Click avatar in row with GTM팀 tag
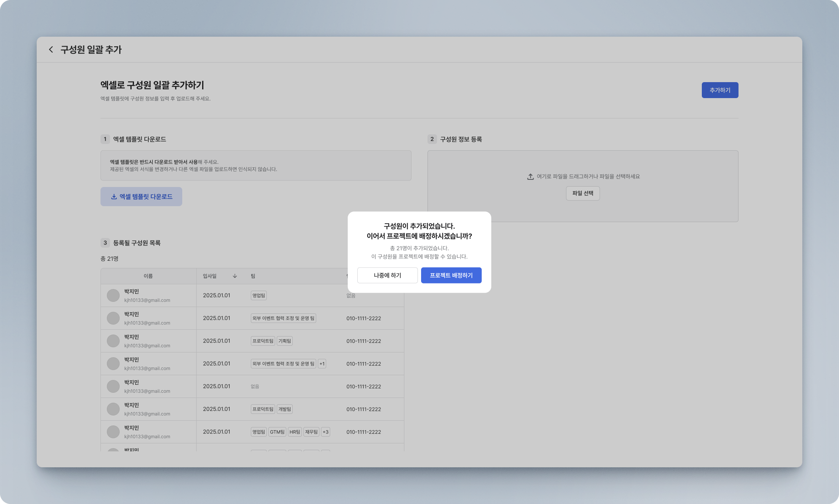The width and height of the screenshot is (839, 504). (113, 432)
